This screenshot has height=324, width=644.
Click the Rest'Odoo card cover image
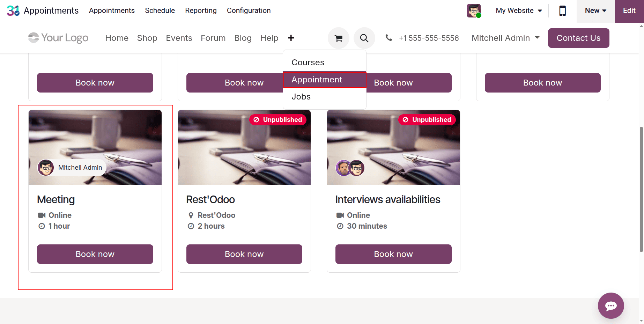(244, 147)
